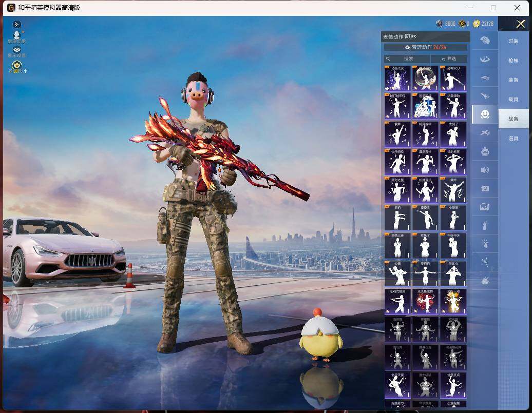
Task: Select the landing splash effect category icon
Action: 485,59
